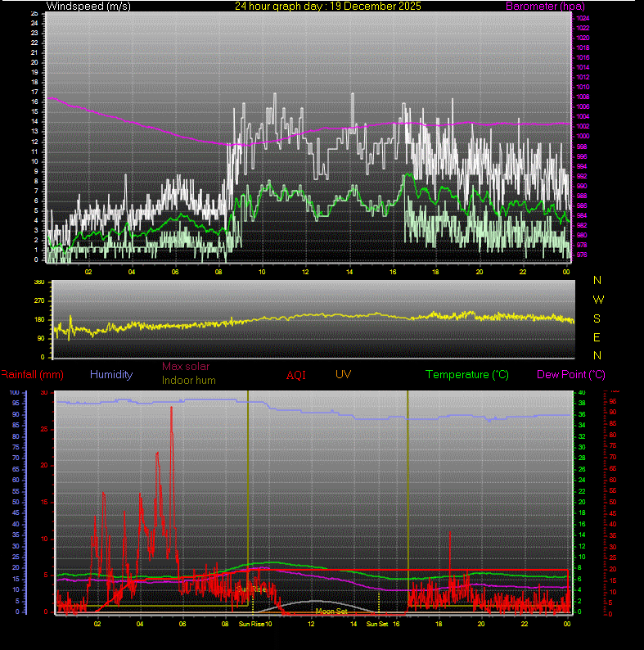Select the 21 on windspeed axis
Viewport: 644px width, 650px height.
[34, 52]
